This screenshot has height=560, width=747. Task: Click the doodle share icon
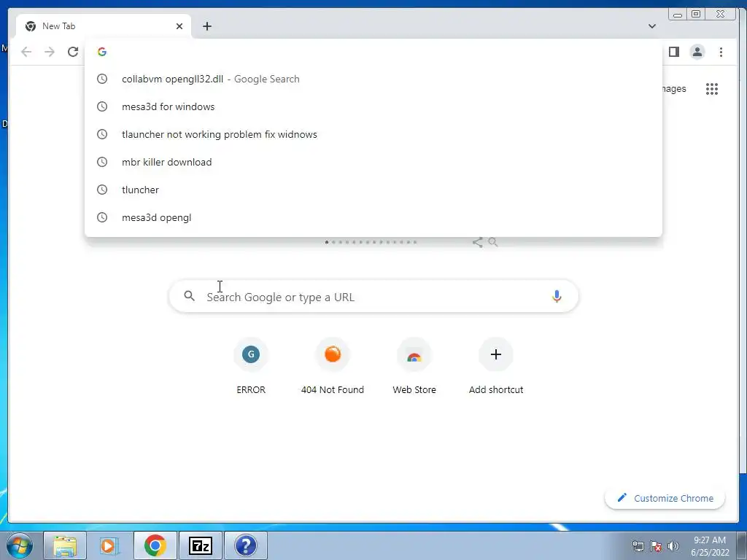[477, 242]
